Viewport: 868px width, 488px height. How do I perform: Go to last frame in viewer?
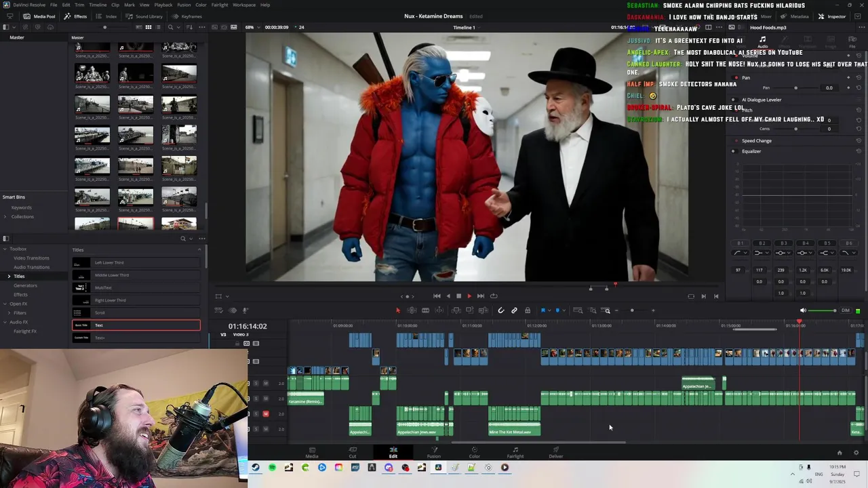pos(480,296)
